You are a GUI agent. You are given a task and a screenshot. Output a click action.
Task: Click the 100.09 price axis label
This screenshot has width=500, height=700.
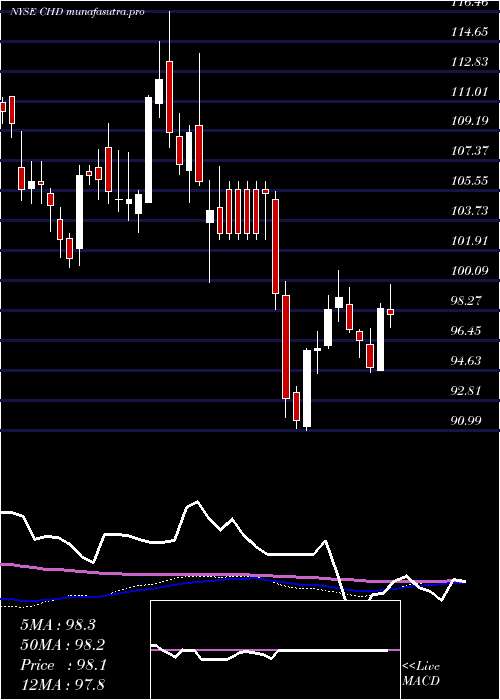click(470, 271)
